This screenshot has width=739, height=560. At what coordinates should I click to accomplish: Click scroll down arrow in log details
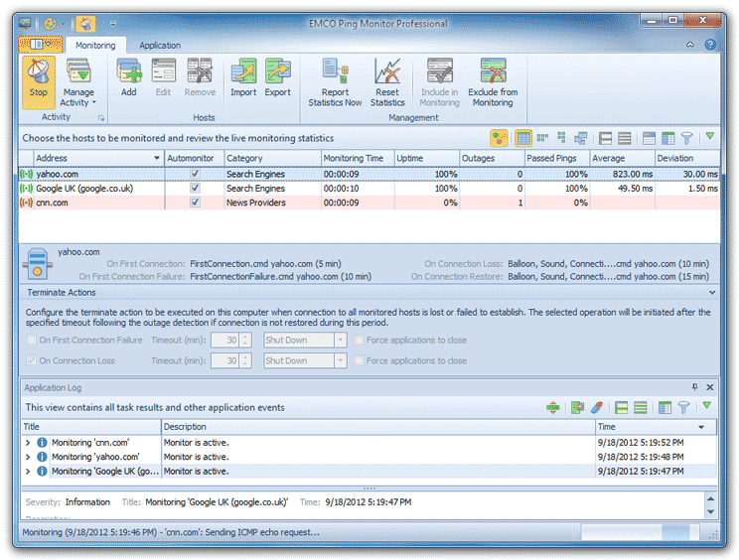[x=710, y=512]
